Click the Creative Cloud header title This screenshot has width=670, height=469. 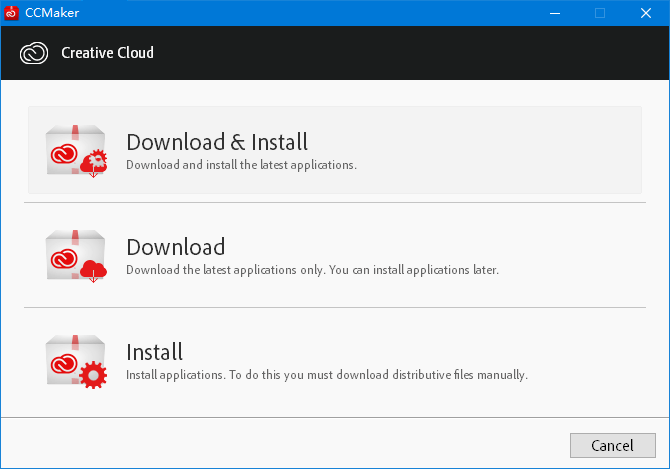(x=107, y=53)
